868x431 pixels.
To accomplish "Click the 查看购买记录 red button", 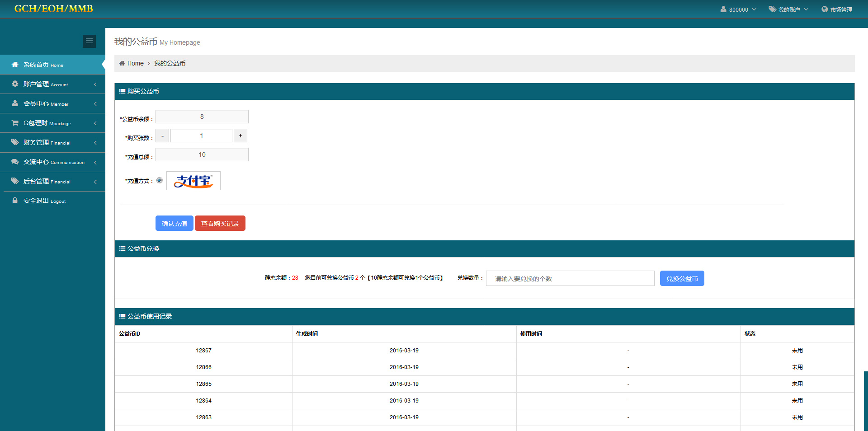I will click(220, 224).
